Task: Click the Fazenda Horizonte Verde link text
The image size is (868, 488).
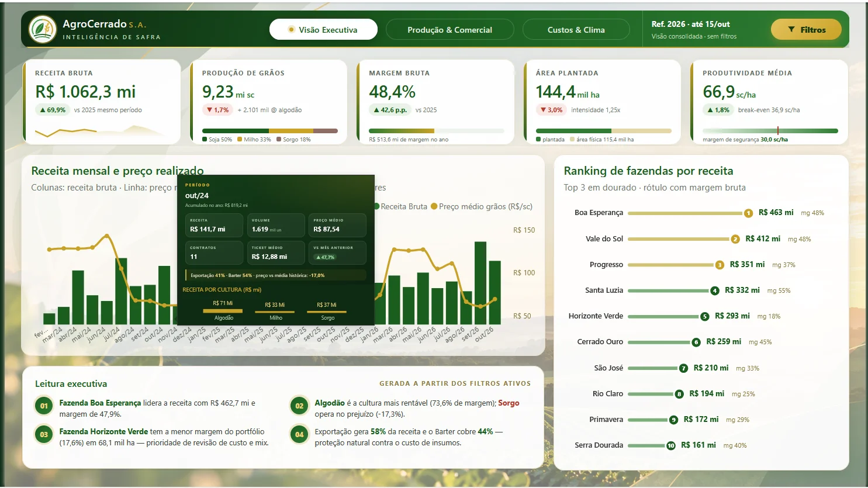Action: pyautogui.click(x=103, y=431)
